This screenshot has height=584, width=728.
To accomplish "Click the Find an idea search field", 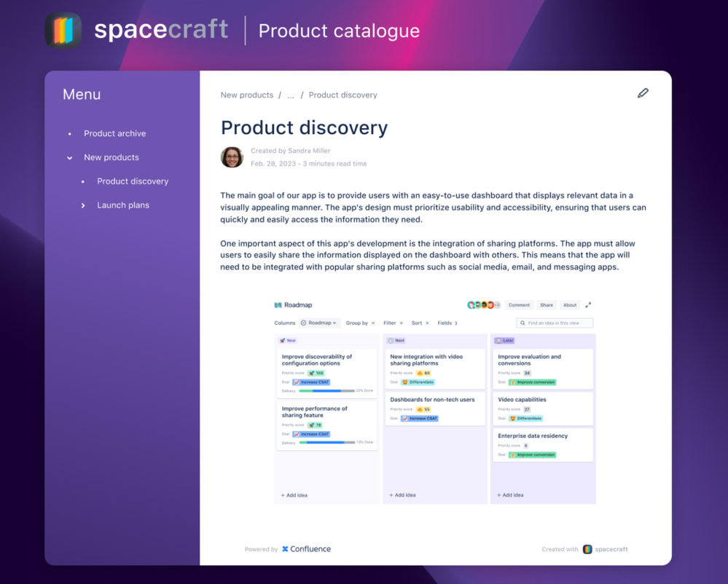I will pyautogui.click(x=555, y=323).
